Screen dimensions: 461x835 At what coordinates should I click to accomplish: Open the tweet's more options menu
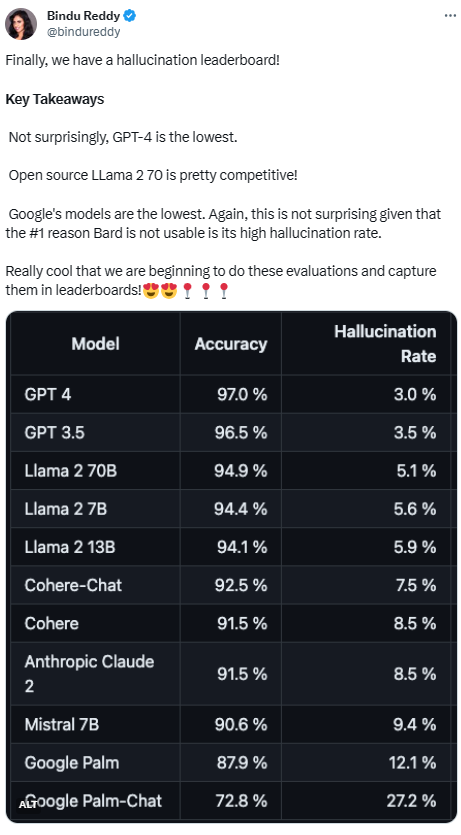pos(450,16)
